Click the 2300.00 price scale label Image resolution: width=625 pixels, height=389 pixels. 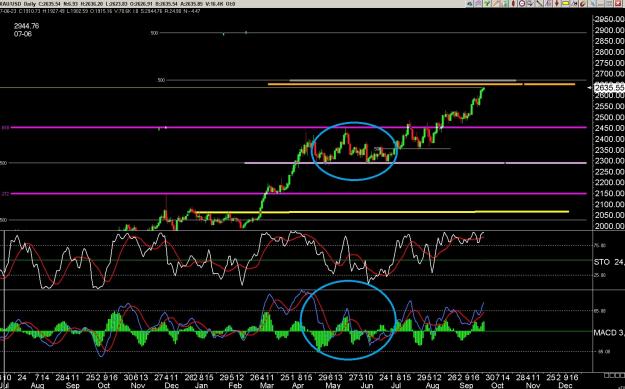tap(609, 161)
